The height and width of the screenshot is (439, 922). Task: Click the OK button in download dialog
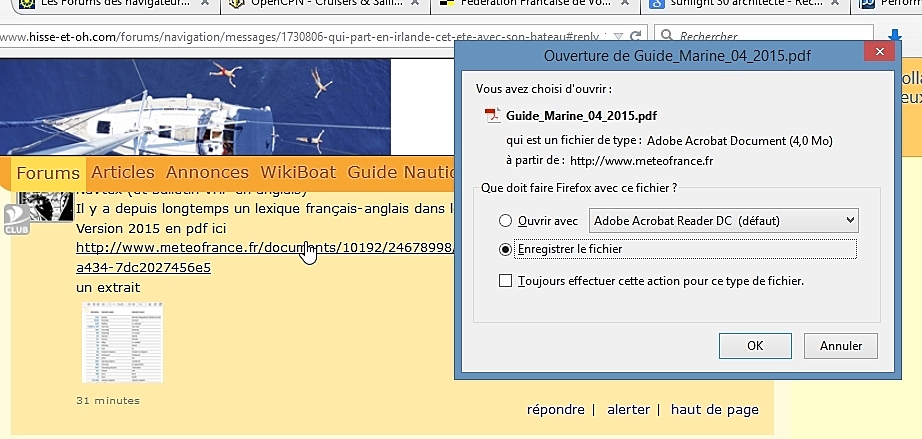coord(755,346)
